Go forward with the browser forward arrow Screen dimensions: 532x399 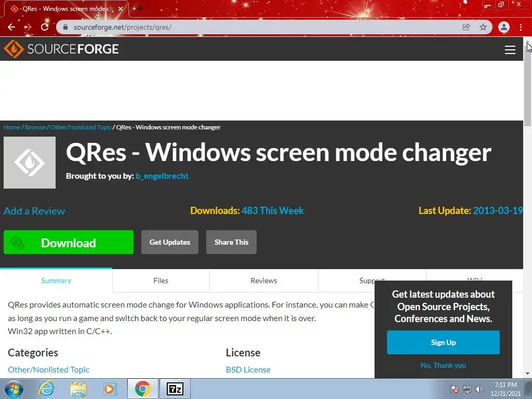[x=28, y=27]
